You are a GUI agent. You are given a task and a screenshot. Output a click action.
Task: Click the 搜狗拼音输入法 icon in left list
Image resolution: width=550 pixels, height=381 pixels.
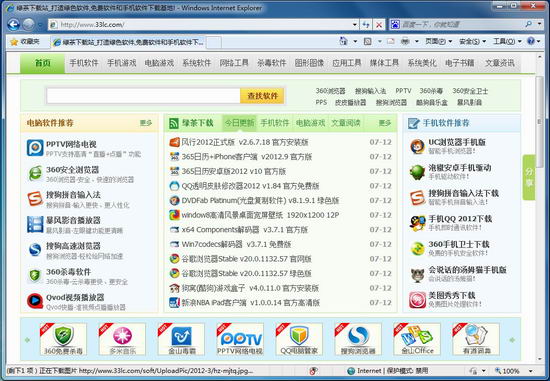click(35, 199)
